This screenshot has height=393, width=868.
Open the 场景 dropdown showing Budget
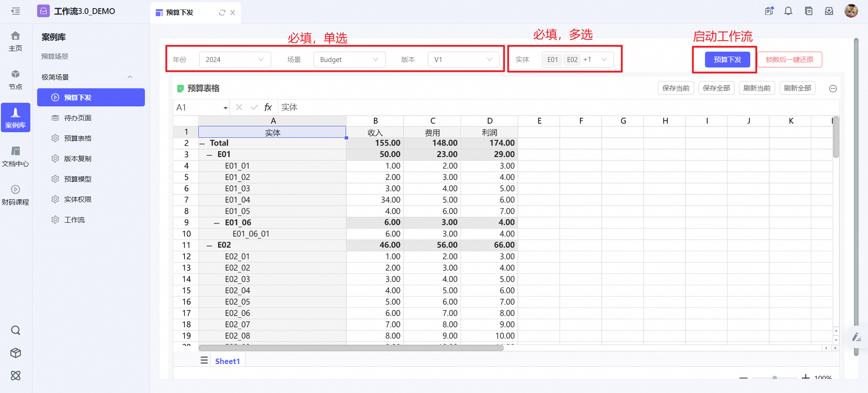[x=349, y=60]
